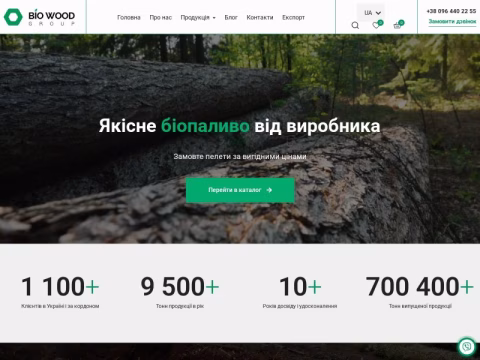Image resolution: width=480 pixels, height=360 pixels.
Task: Open the shopping basket icon
Action: click(398, 25)
